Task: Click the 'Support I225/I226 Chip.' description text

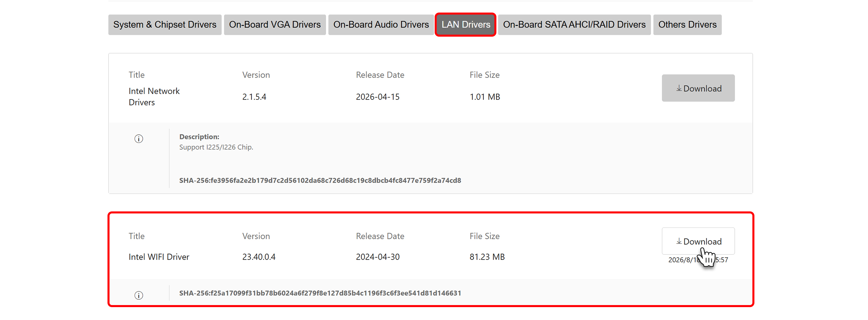Action: pyautogui.click(x=216, y=147)
